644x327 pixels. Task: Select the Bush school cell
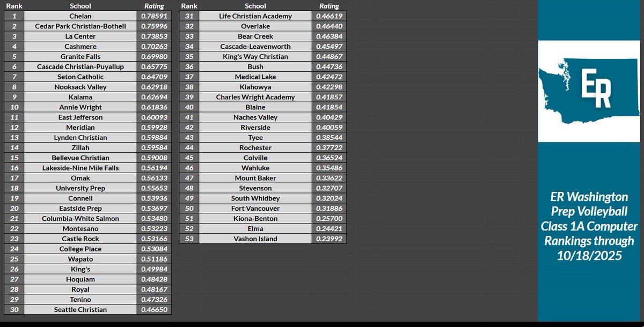(x=255, y=67)
